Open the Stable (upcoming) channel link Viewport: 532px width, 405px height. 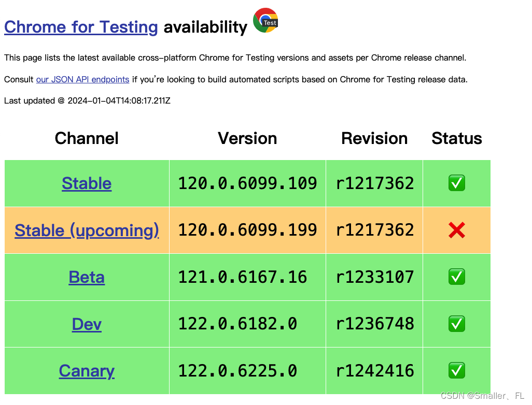coord(87,230)
